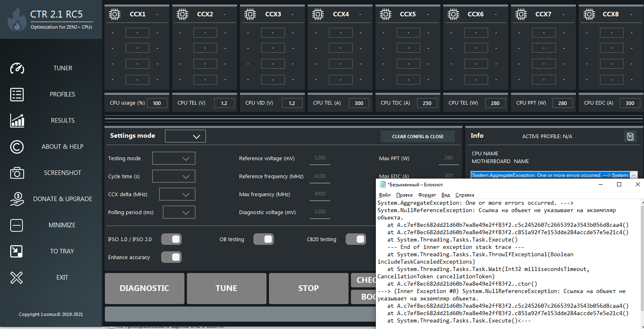Open the Файл menu in Notepad
644x329 pixels.
[x=384, y=195]
